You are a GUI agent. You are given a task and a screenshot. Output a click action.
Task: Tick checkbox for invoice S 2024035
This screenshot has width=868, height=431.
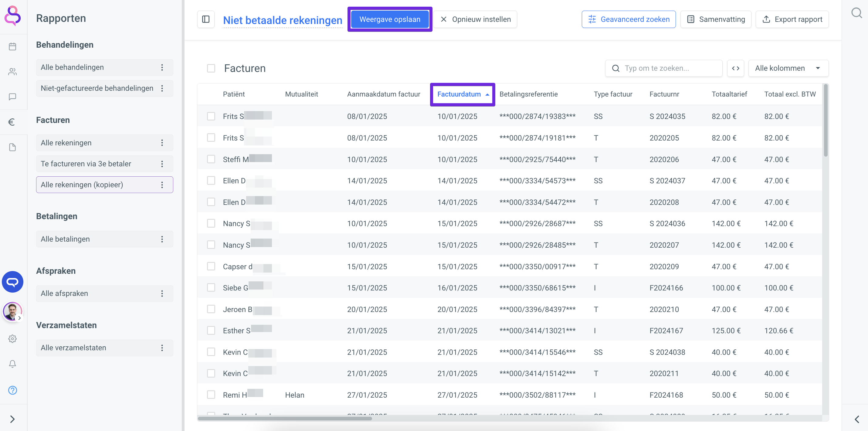coord(211,116)
